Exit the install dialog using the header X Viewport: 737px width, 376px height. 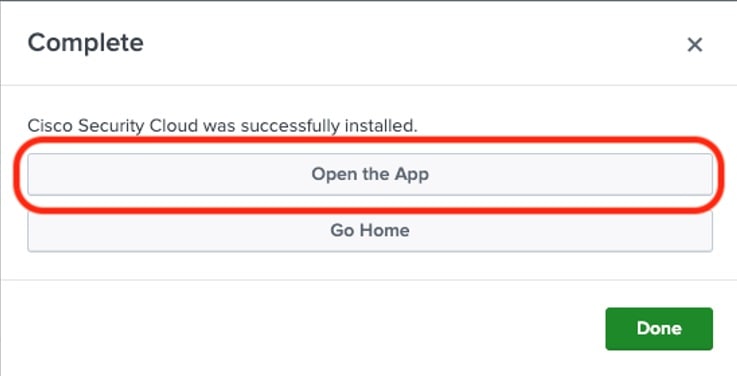coord(695,45)
